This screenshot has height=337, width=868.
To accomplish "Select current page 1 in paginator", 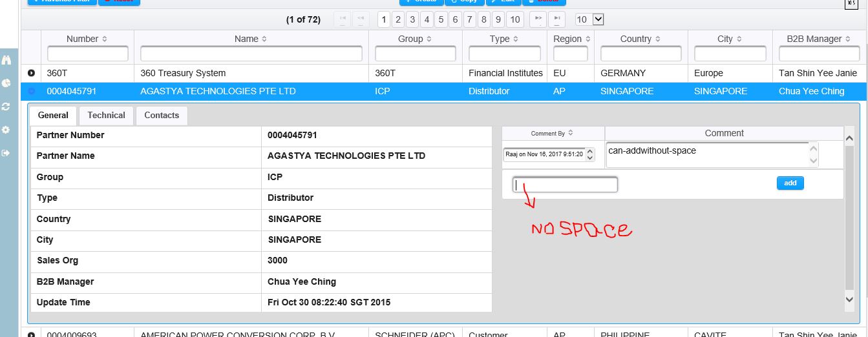I will pyautogui.click(x=384, y=19).
